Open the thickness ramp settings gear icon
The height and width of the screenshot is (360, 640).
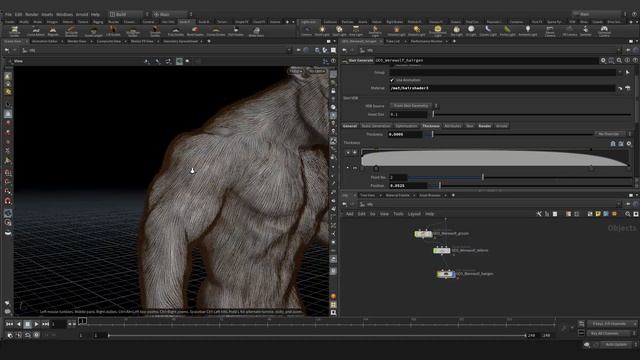tap(629, 144)
